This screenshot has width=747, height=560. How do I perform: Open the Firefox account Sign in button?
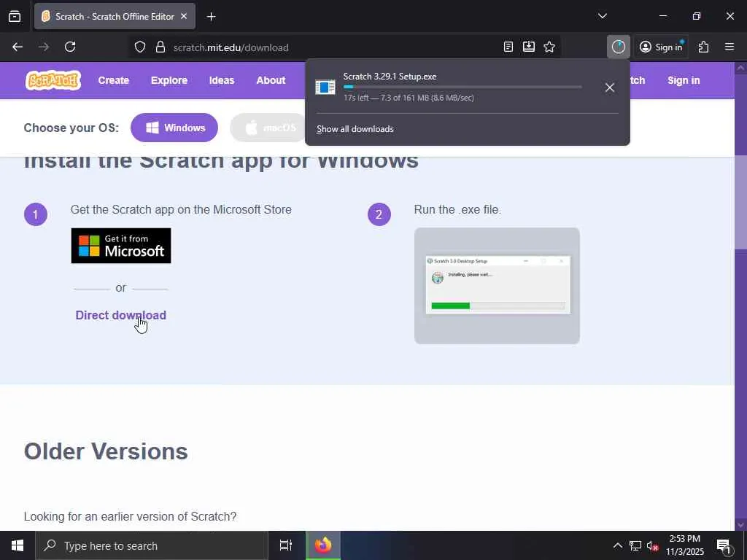coord(661,47)
